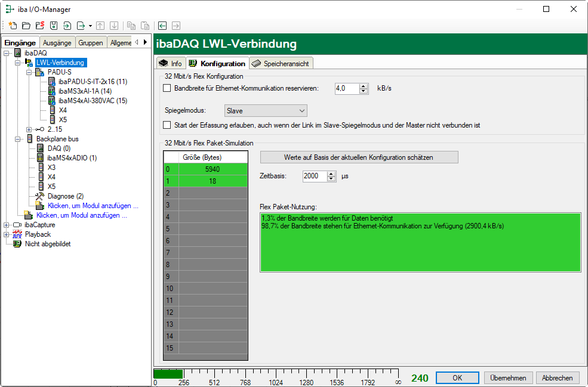The width and height of the screenshot is (588, 387).
Task: Click the DAQ (0) module icon
Action: (x=40, y=148)
